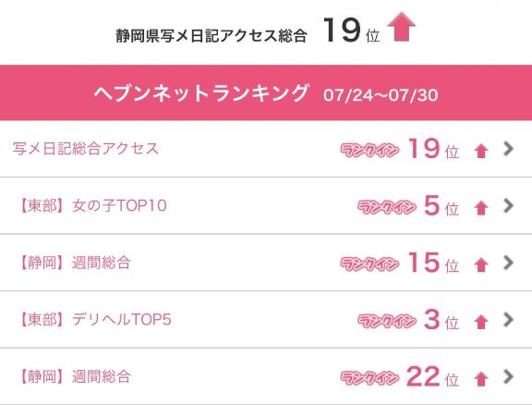Open the chevron on the 15位 週間総合 row
Image resolution: width=532 pixels, height=405 pixels.
[508, 263]
